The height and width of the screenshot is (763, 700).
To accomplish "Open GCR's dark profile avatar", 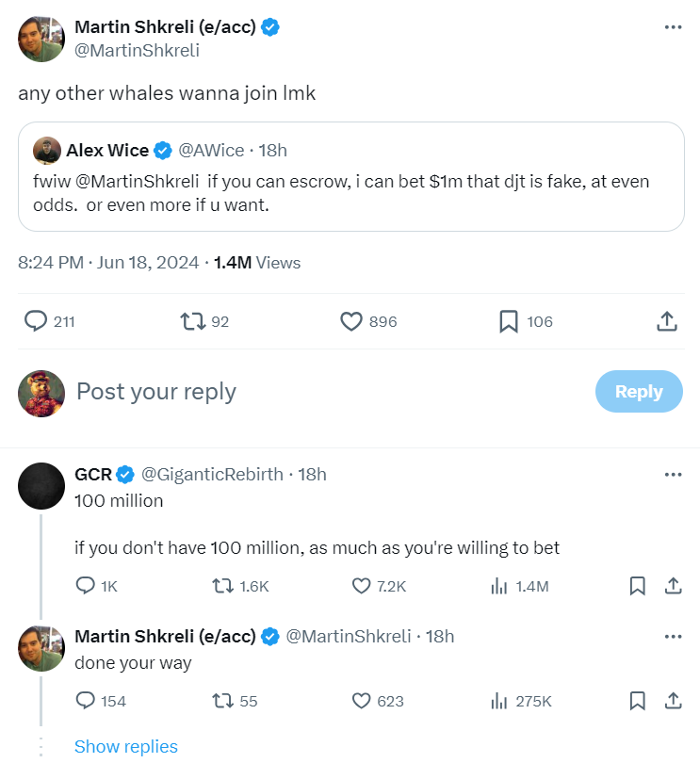I will [x=42, y=486].
